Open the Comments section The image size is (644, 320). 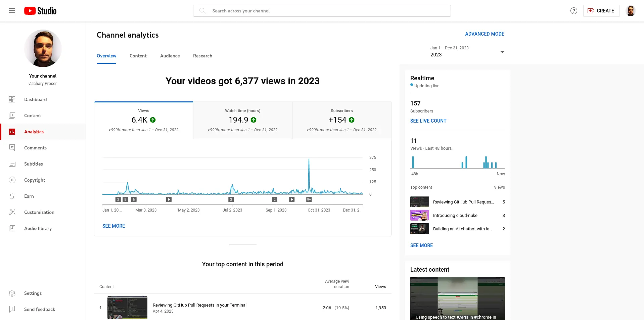point(35,148)
